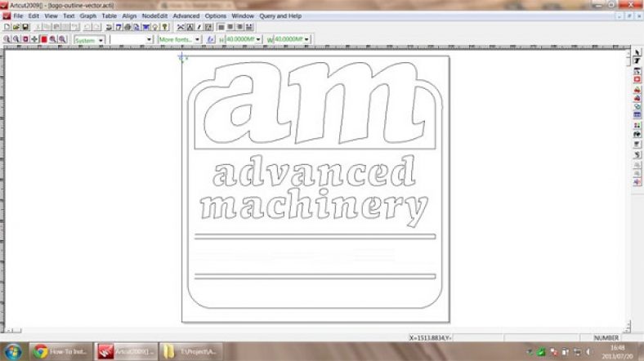Click the fx function icon

(211, 39)
